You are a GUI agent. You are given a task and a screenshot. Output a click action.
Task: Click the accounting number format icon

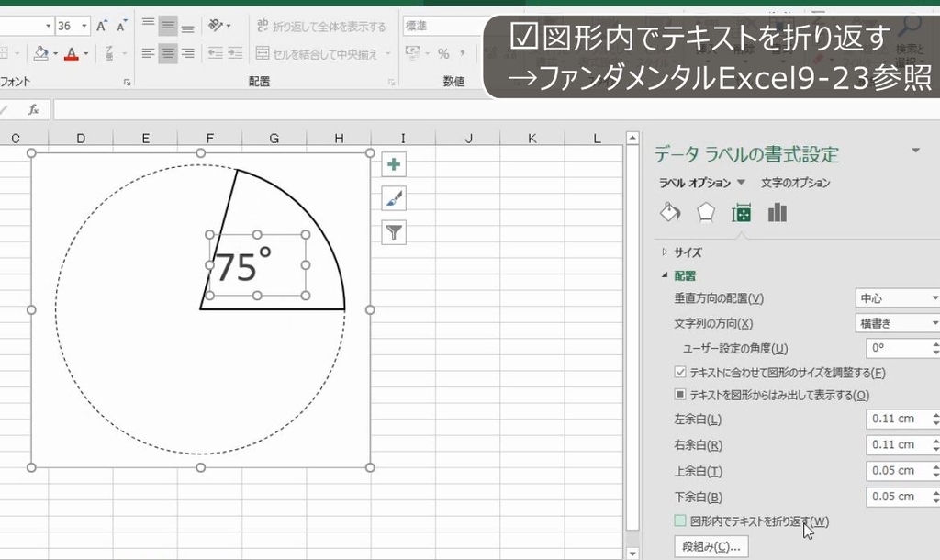[x=412, y=53]
